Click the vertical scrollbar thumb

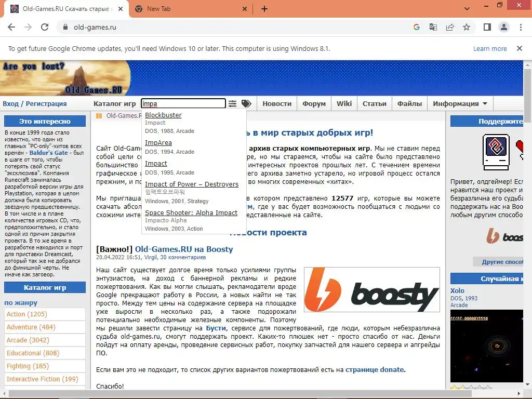(x=528, y=95)
